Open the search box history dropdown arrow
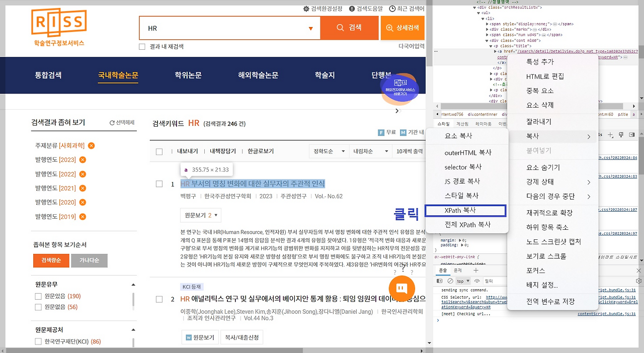644x353 pixels. click(310, 29)
